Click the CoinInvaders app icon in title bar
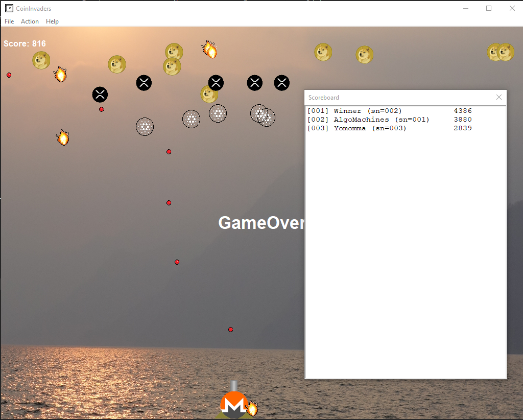 (x=9, y=8)
